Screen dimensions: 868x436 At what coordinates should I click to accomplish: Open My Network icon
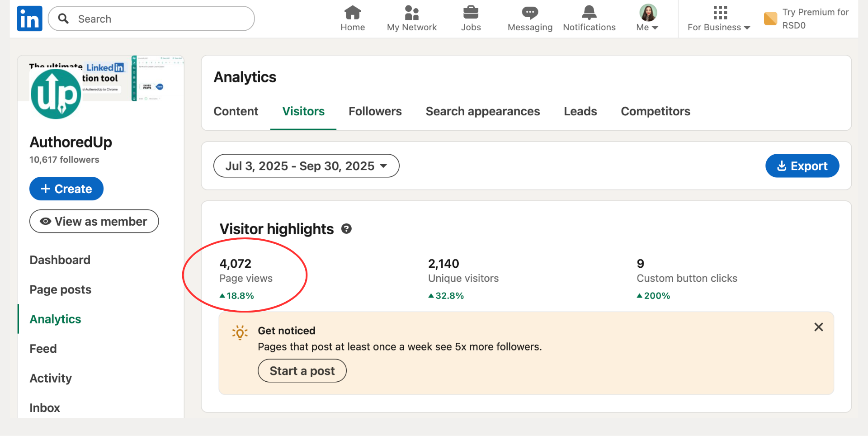tap(411, 13)
